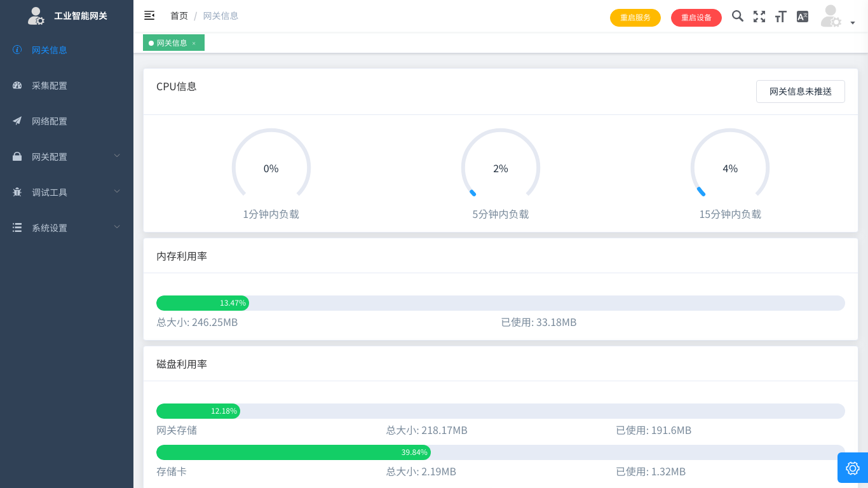Open the blue settings gear button
The height and width of the screenshot is (488, 868).
pyautogui.click(x=853, y=468)
